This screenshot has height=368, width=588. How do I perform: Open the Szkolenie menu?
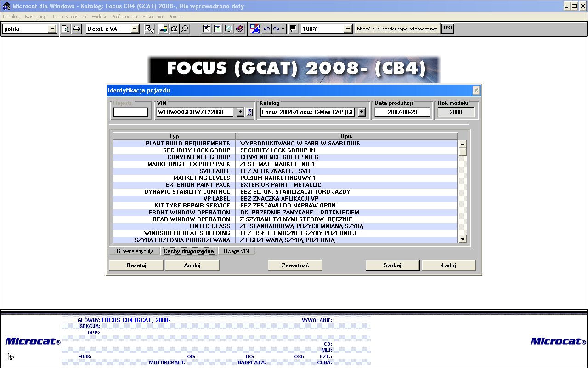153,17
